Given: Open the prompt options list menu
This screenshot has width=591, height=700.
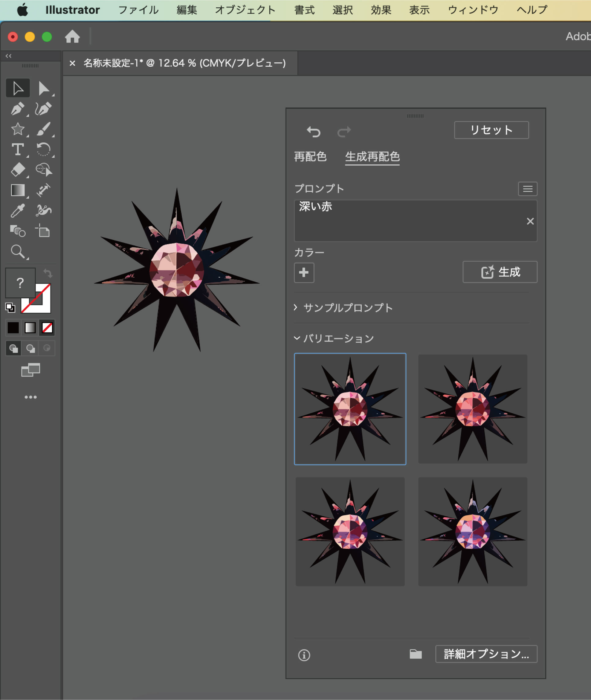Looking at the screenshot, I should pos(528,189).
